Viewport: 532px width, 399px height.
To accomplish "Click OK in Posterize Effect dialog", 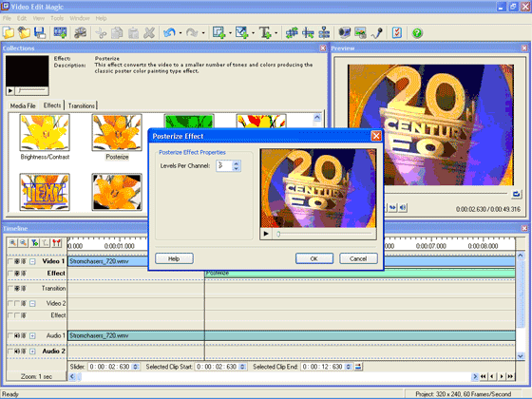I will (314, 258).
